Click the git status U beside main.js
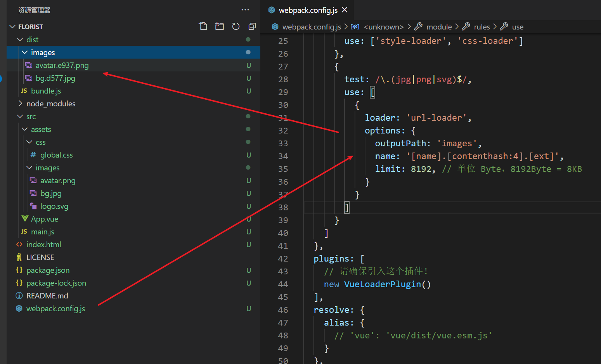Screen dimensions: 601x364 pyautogui.click(x=249, y=232)
